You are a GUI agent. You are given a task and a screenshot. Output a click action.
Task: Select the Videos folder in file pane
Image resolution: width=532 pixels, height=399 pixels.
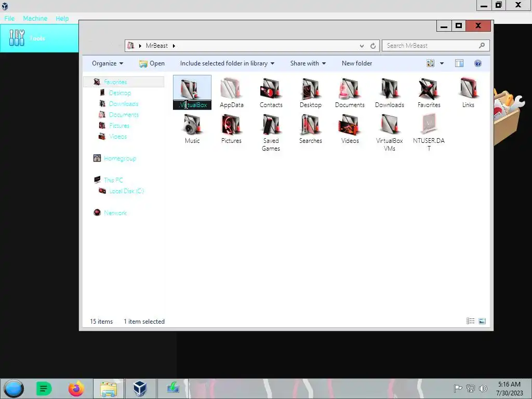pos(350,129)
